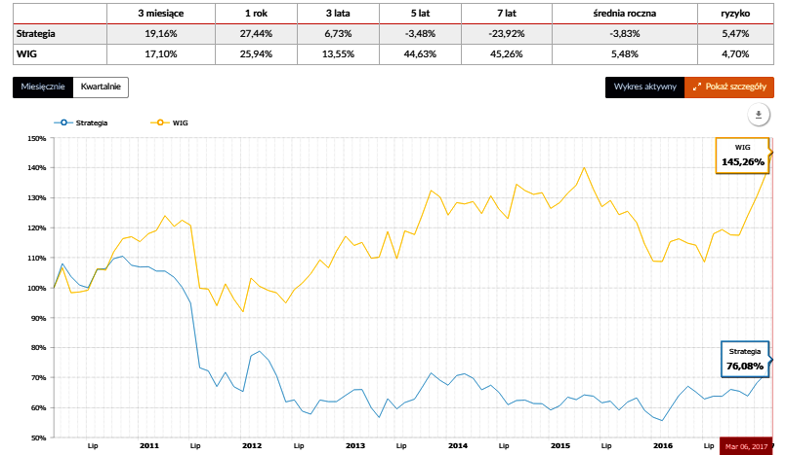Select the '7 lat' column header

click(x=507, y=14)
